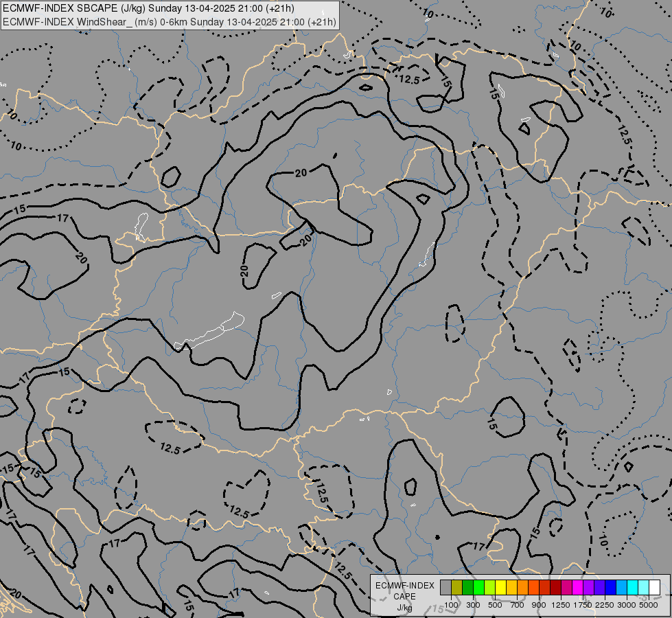The width and height of the screenshot is (672, 618).
Task: Click the "900" legend value
Action: click(539, 605)
